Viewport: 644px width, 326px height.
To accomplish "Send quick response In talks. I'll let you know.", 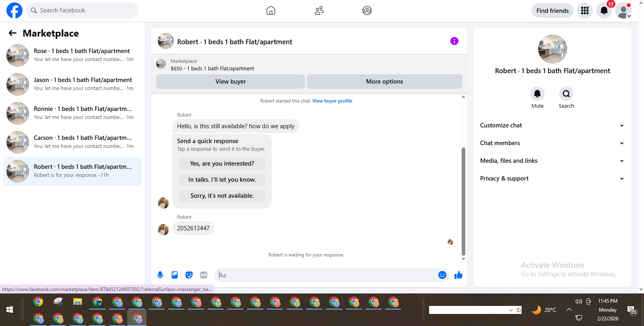I will [x=222, y=180].
